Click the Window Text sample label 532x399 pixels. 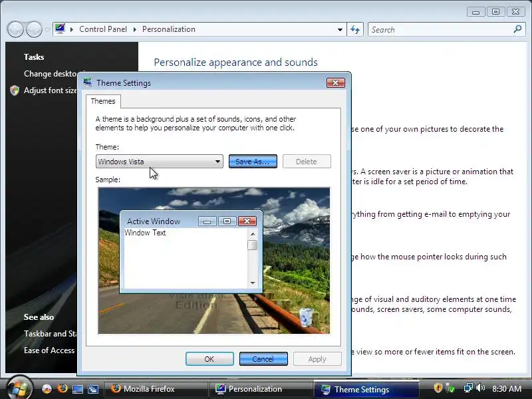pyautogui.click(x=145, y=233)
